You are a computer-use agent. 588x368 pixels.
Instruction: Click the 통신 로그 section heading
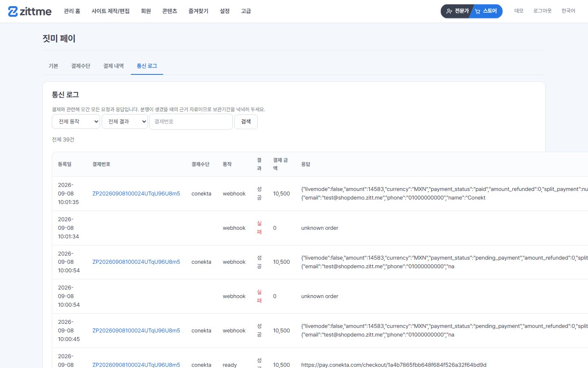pyautogui.click(x=65, y=94)
